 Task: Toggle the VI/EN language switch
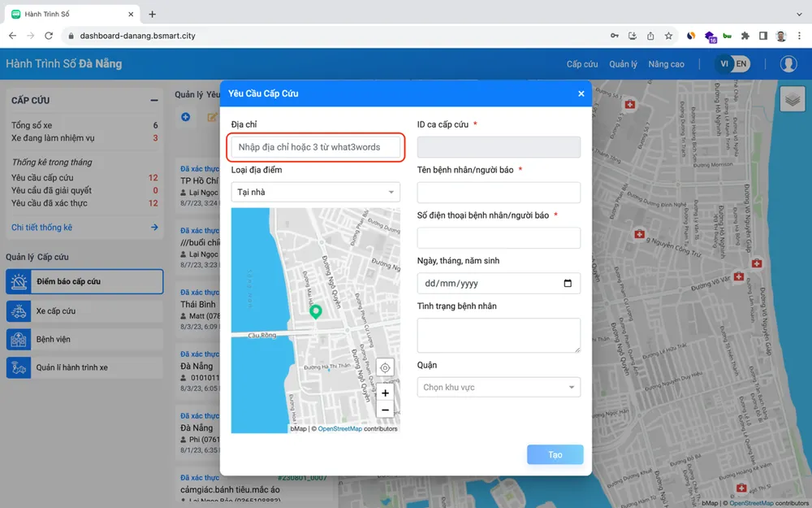(x=732, y=64)
